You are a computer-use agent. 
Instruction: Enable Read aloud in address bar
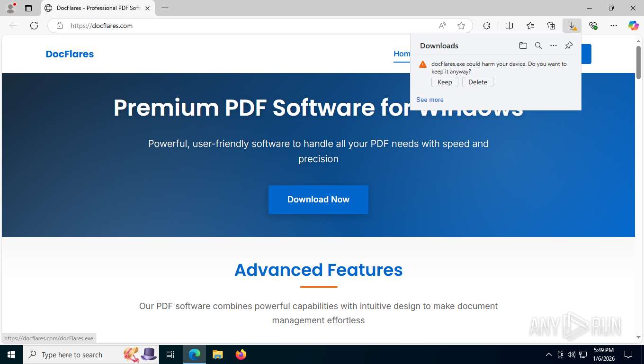pos(442,26)
